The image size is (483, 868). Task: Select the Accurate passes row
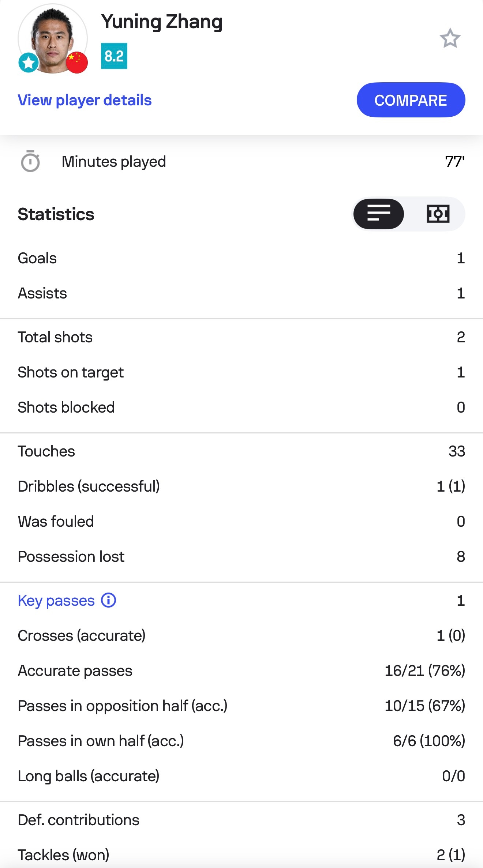(x=241, y=671)
